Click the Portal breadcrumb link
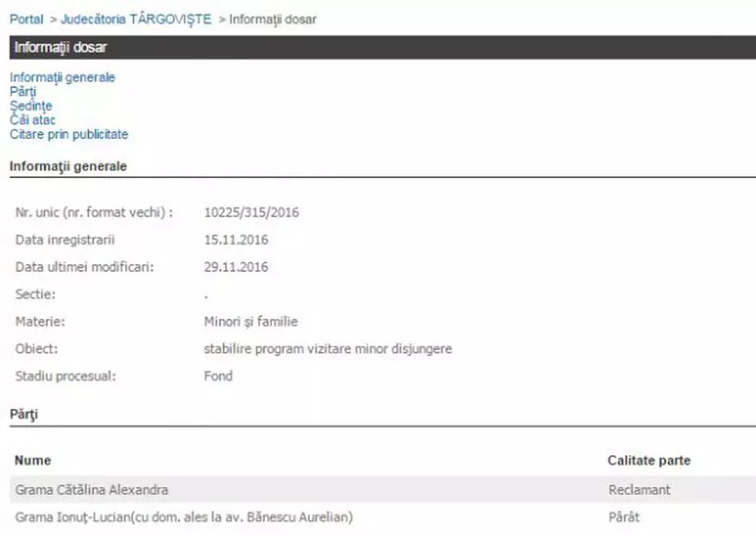756x536 pixels. (26, 19)
